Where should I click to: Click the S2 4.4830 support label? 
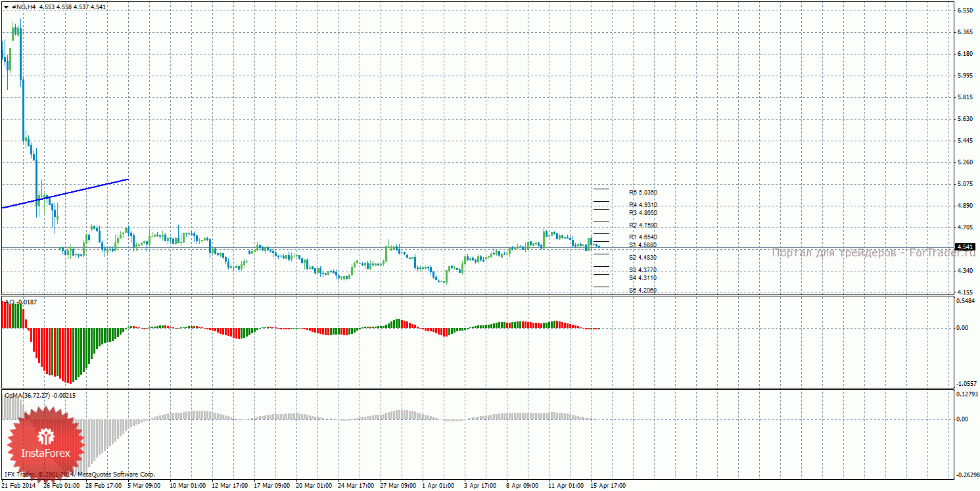click(643, 257)
